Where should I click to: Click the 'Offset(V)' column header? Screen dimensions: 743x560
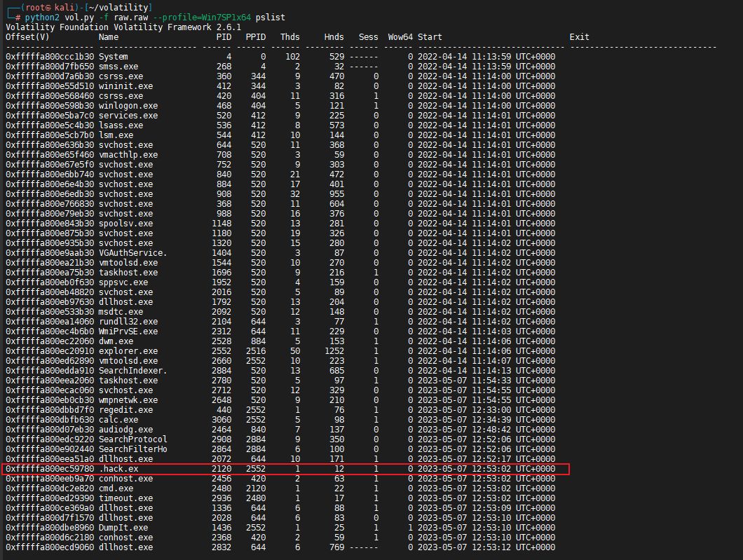27,37
